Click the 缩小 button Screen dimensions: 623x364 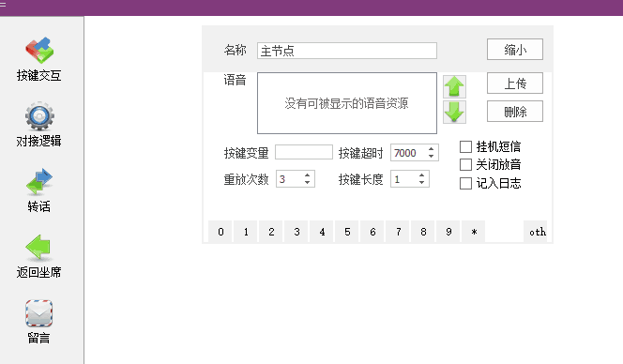[x=515, y=50]
